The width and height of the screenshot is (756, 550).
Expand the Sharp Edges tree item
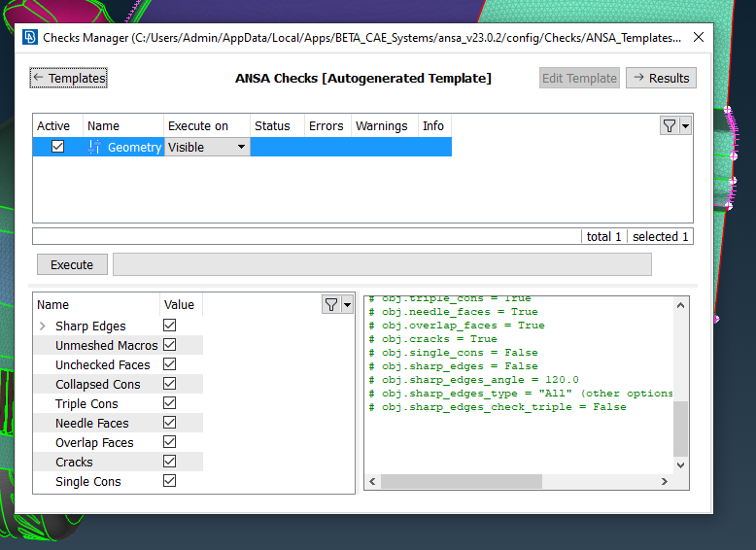tap(43, 327)
